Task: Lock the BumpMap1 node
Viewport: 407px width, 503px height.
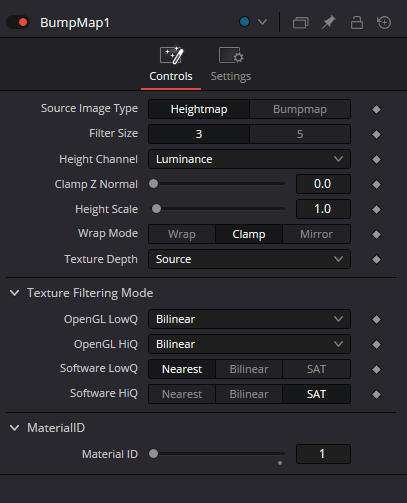Action: pos(357,23)
